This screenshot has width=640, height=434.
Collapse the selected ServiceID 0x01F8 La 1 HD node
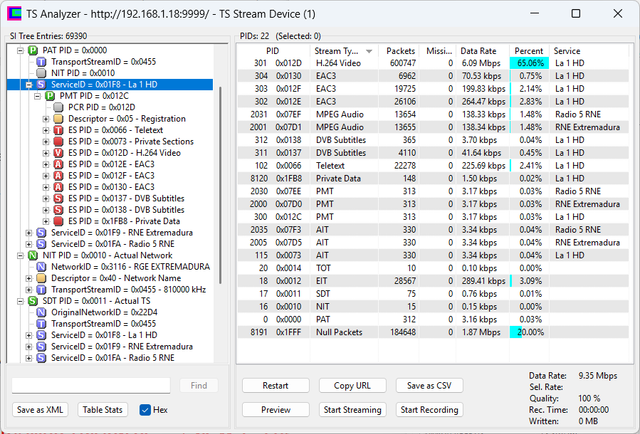coord(29,85)
